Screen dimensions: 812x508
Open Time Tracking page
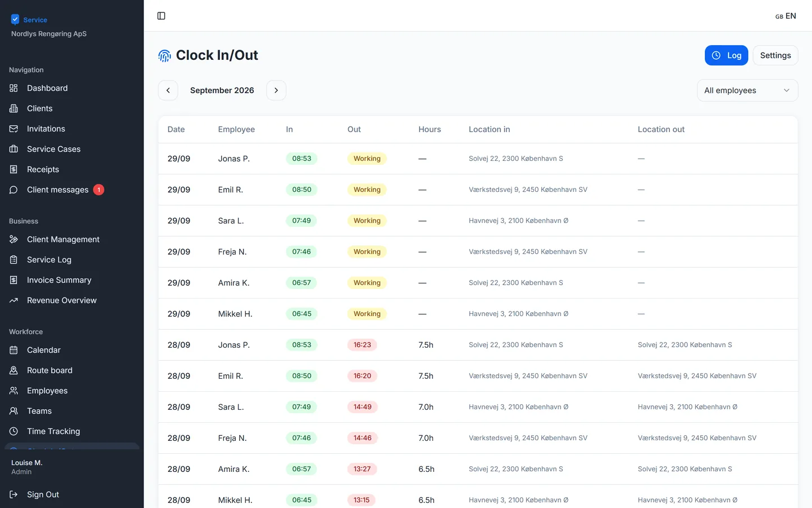(72, 431)
